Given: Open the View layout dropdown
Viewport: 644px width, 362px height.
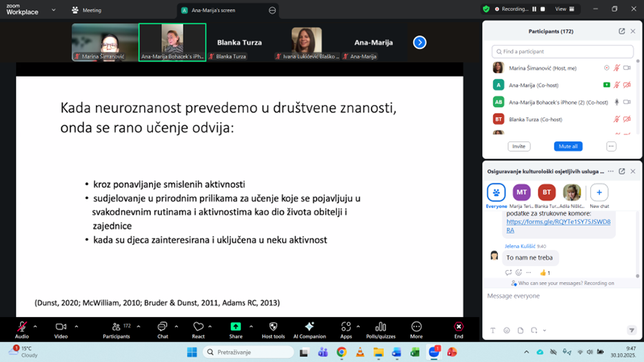Looking at the screenshot, I should coord(564,9).
